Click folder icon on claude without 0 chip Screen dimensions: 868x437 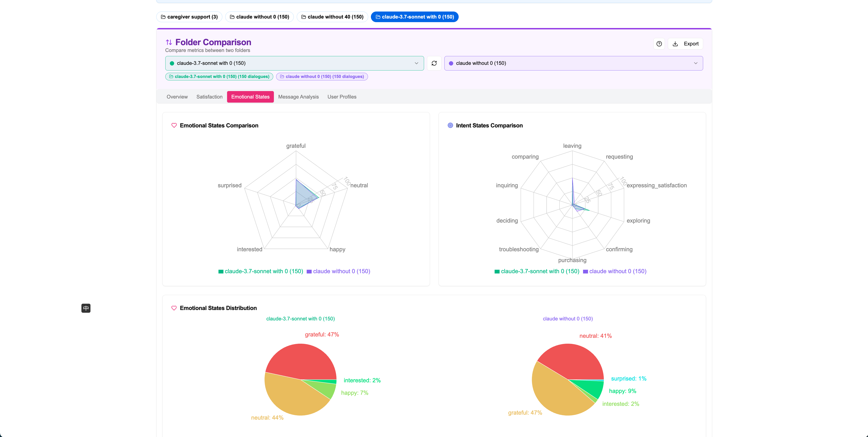click(x=232, y=17)
